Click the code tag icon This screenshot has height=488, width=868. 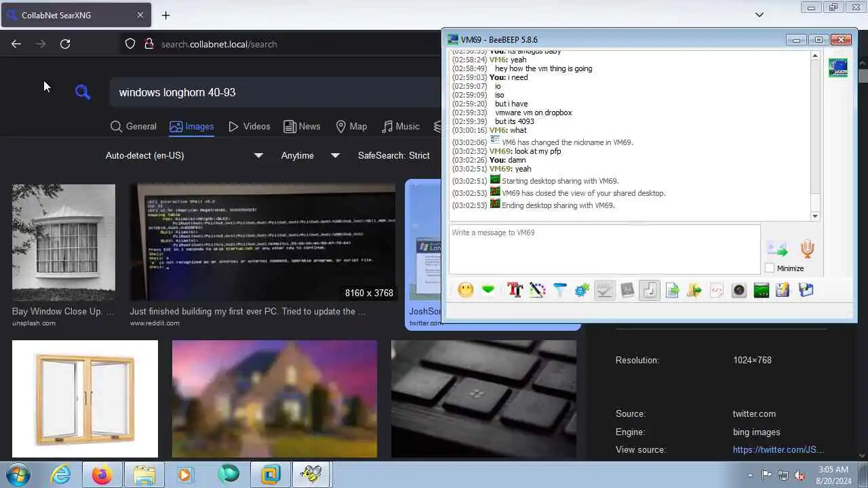click(717, 290)
